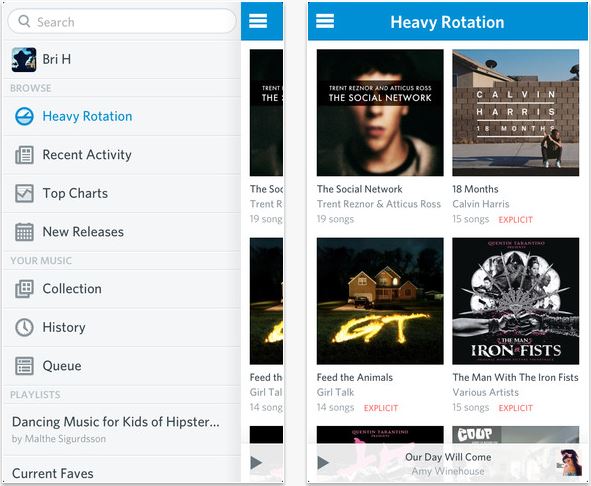Click the Top Charts graph icon
Viewport: 591px width, 486px height.
24,193
